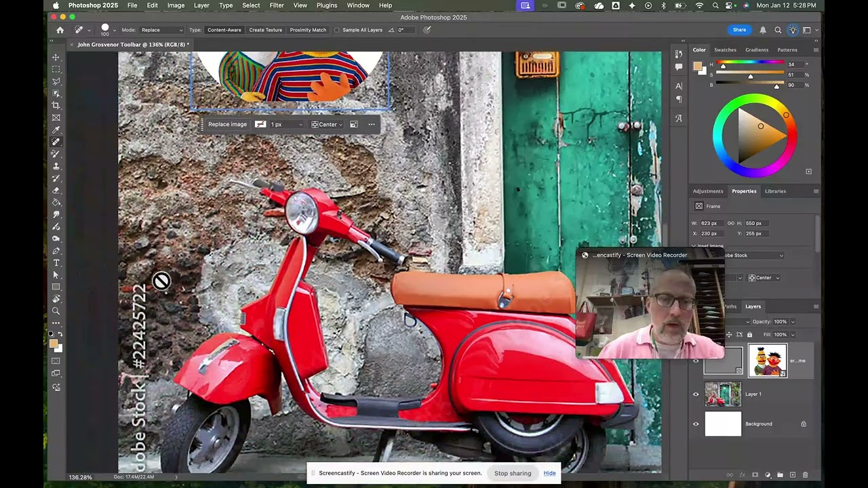Viewport: 868px width, 488px height.
Task: Toggle the width-height link in Properties
Action: click(x=731, y=223)
